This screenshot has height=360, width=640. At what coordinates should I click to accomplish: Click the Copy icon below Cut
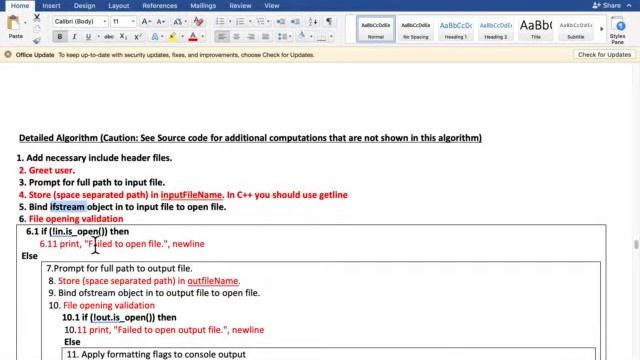pyautogui.click(x=37, y=29)
